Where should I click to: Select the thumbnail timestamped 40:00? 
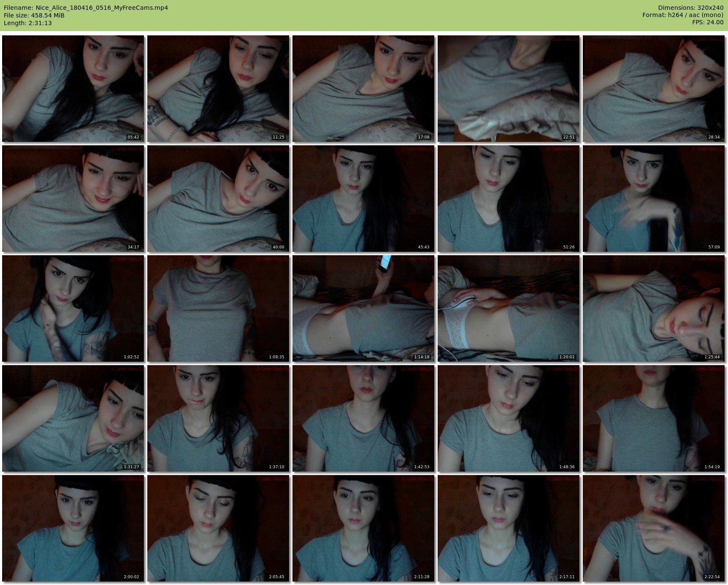point(218,199)
